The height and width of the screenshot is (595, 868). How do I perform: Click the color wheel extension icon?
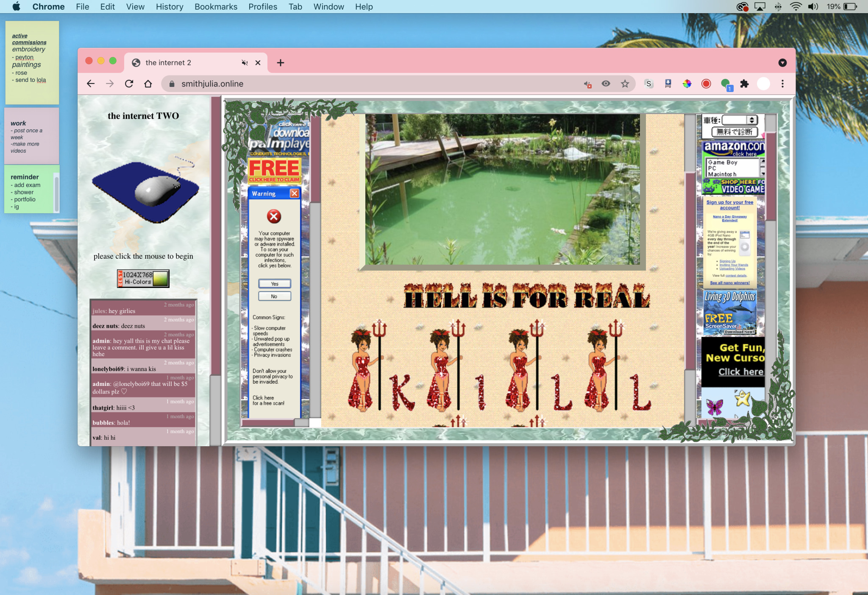(687, 84)
